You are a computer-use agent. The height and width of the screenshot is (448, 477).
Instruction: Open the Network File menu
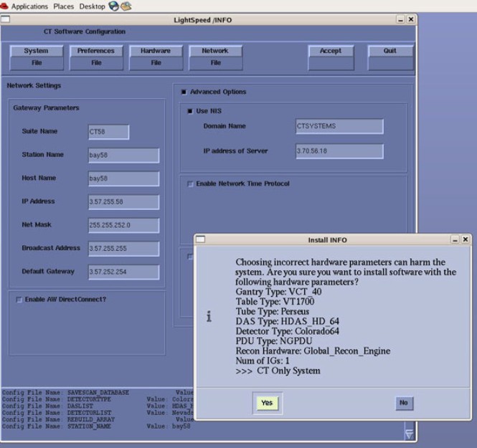pyautogui.click(x=215, y=57)
